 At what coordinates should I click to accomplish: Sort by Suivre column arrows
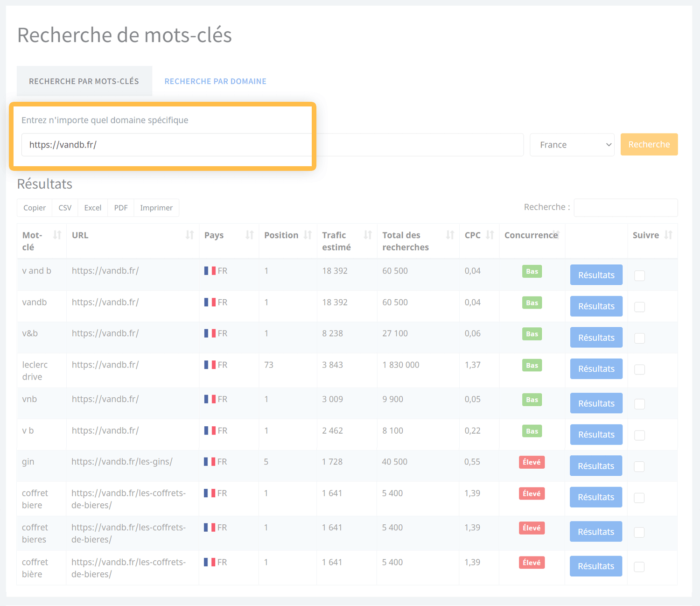tap(668, 235)
